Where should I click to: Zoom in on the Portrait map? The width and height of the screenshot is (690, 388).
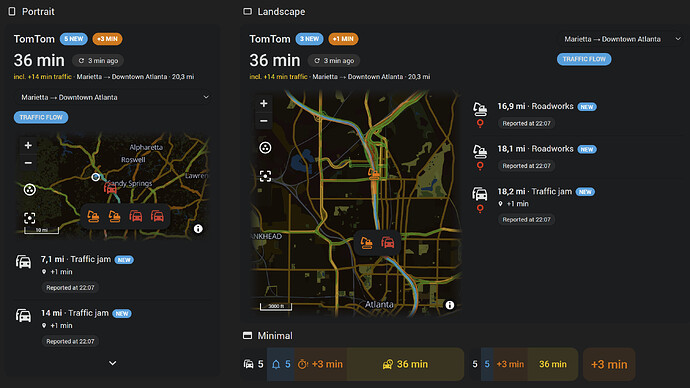pos(28,145)
